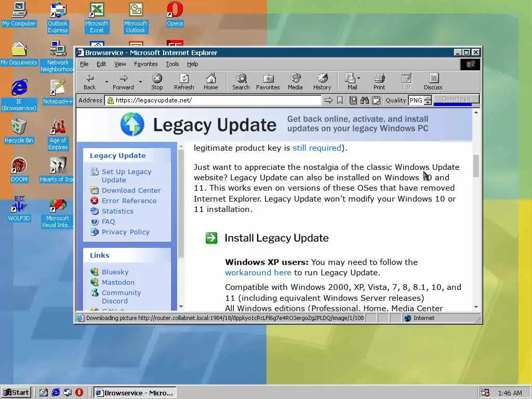The width and height of the screenshot is (532, 399).
Task: Click the address bar URL field
Action: (x=213, y=100)
